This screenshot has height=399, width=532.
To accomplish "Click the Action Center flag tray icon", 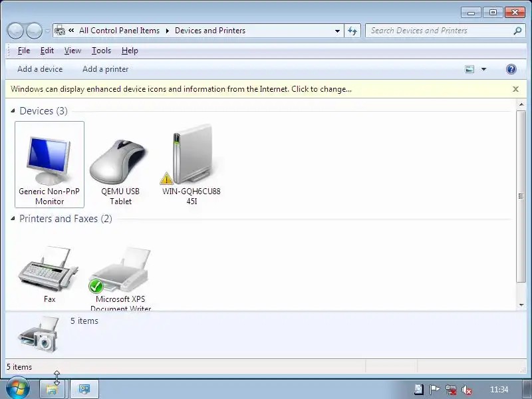I will click(434, 390).
